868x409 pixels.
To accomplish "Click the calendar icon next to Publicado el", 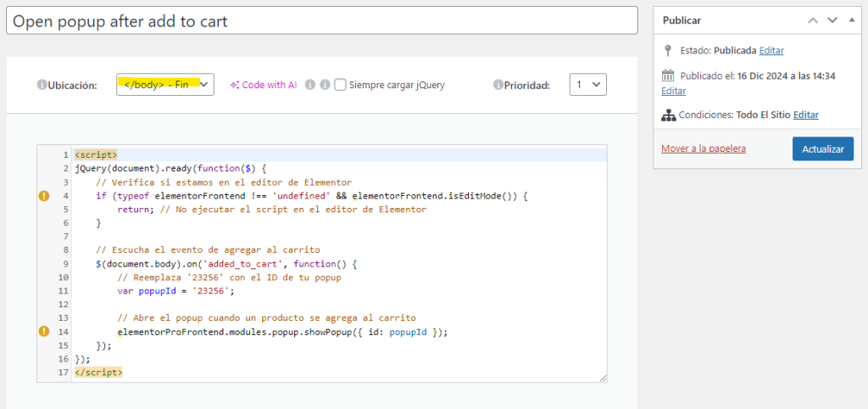I will tap(668, 76).
